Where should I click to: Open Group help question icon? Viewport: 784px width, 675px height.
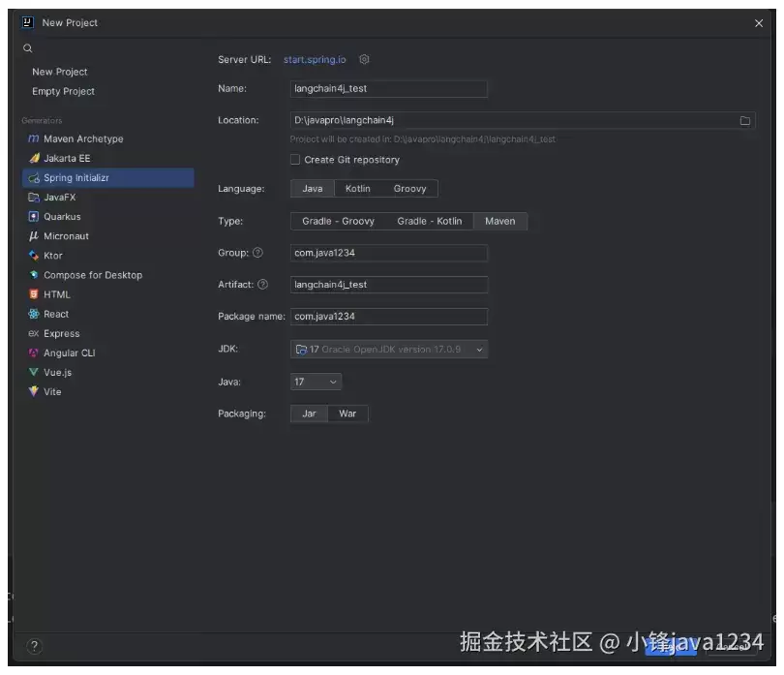pyautogui.click(x=257, y=253)
